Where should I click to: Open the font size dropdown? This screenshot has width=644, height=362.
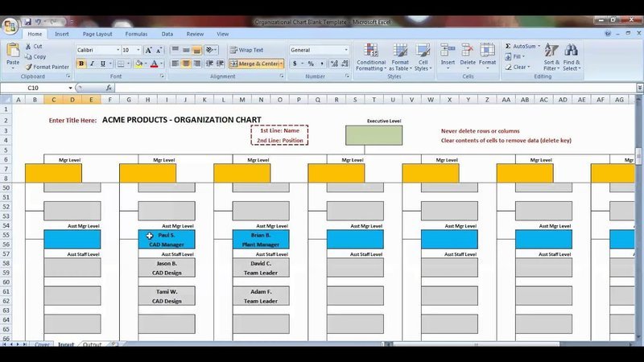point(138,50)
